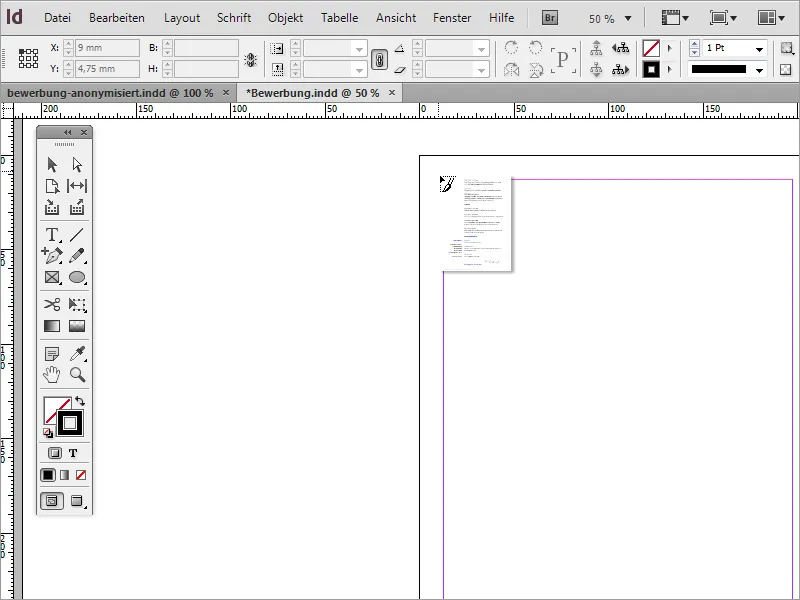800x600 pixels.
Task: Open the Bearbeiten menu
Action: click(x=117, y=18)
